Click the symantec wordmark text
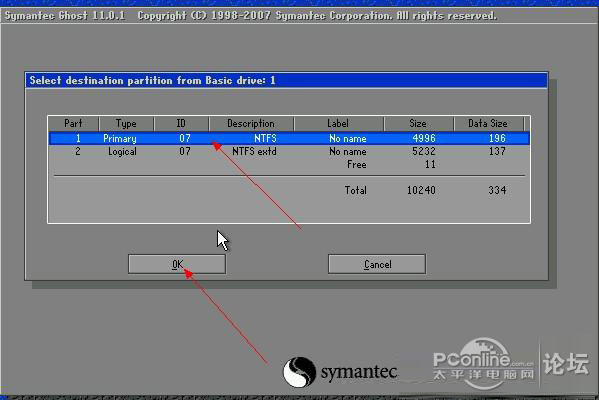 [359, 372]
